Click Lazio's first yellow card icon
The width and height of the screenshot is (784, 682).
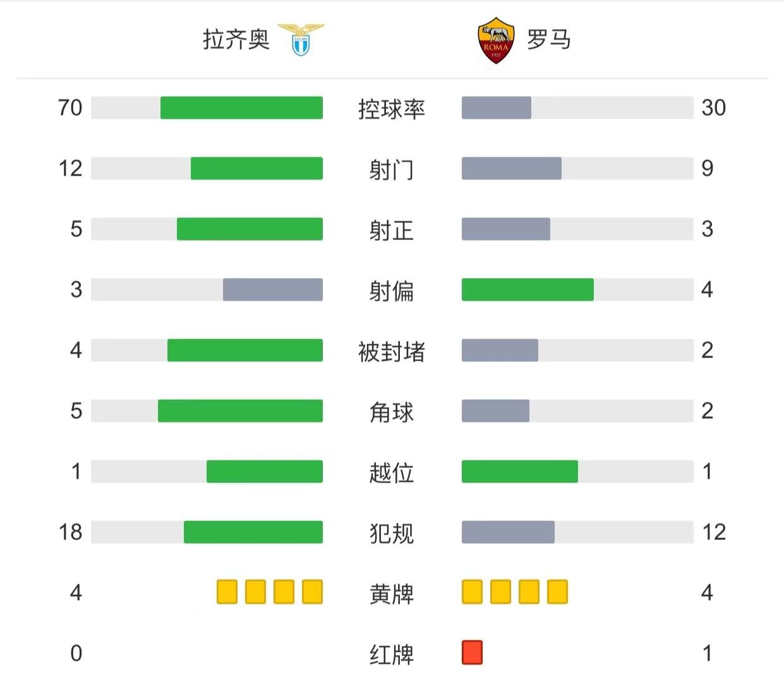pyautogui.click(x=227, y=592)
